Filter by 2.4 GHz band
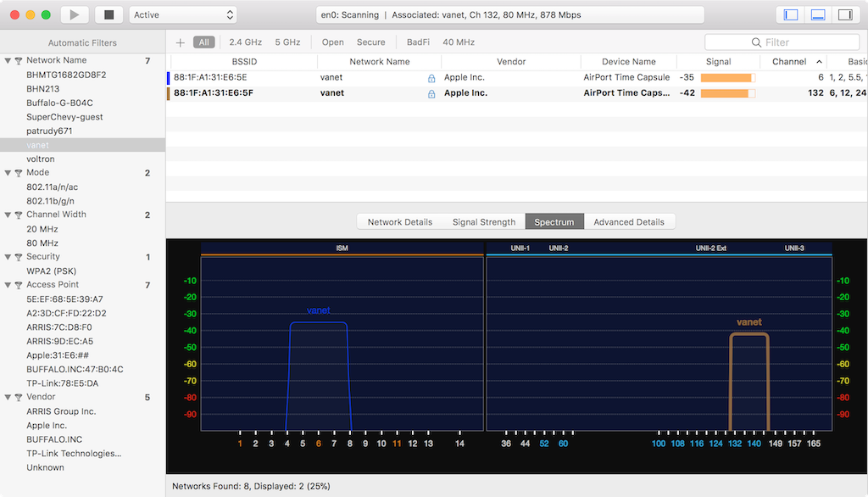The width and height of the screenshot is (868, 497). point(245,42)
